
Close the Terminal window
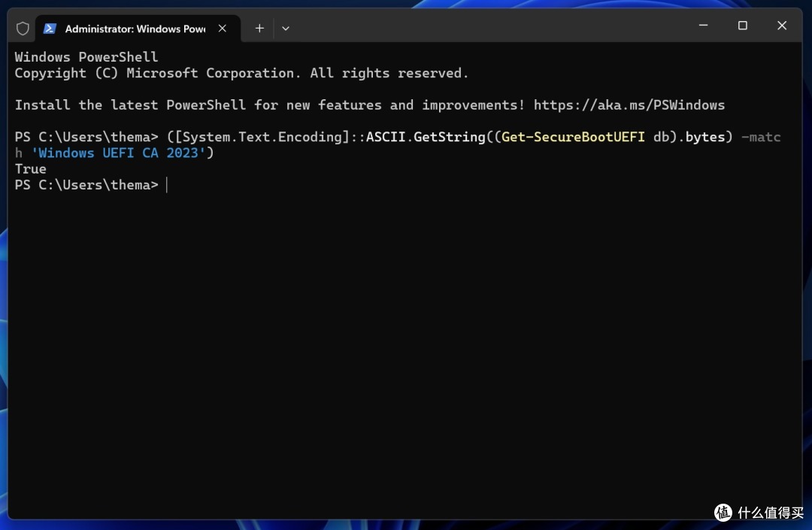782,26
